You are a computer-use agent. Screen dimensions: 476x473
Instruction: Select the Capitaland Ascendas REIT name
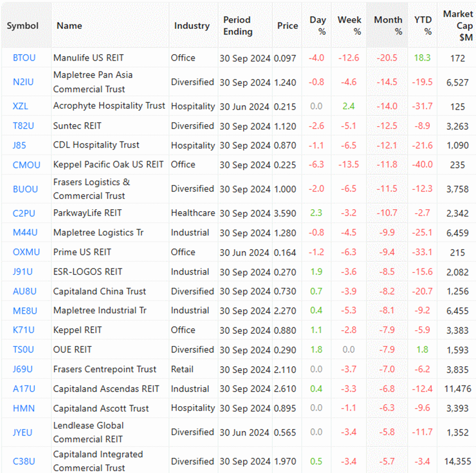pyautogui.click(x=106, y=388)
